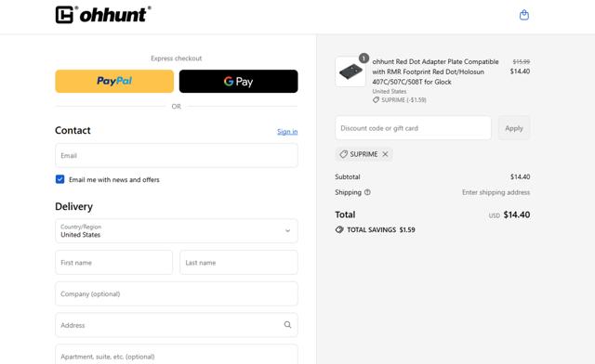Click the Company (optional) field
The width and height of the screenshot is (595, 364).
177,293
